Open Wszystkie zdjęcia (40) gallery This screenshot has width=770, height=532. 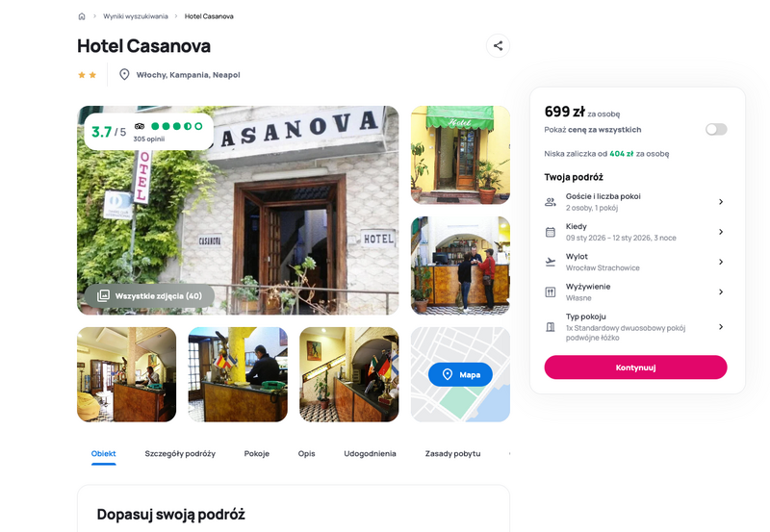[149, 296]
